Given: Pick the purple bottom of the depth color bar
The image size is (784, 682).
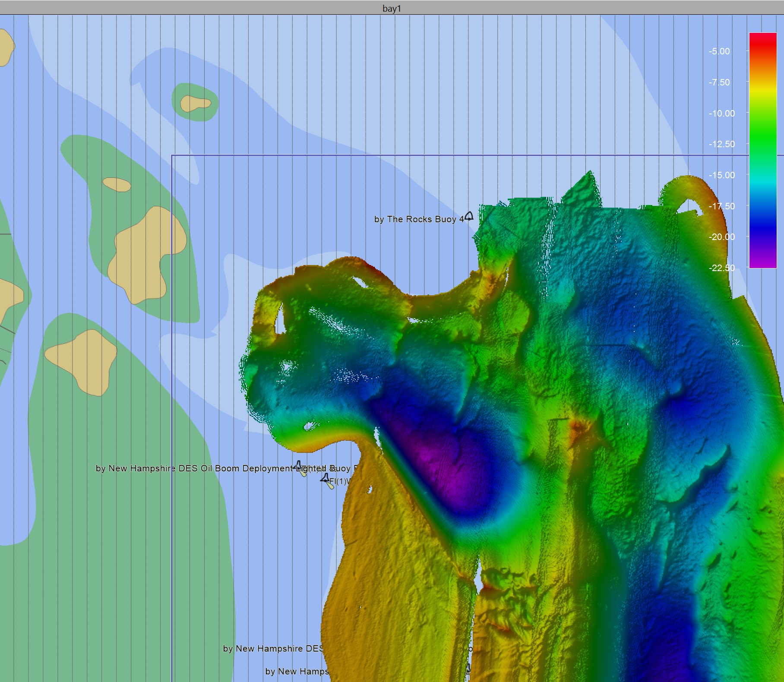Looking at the screenshot, I should click(x=763, y=262).
